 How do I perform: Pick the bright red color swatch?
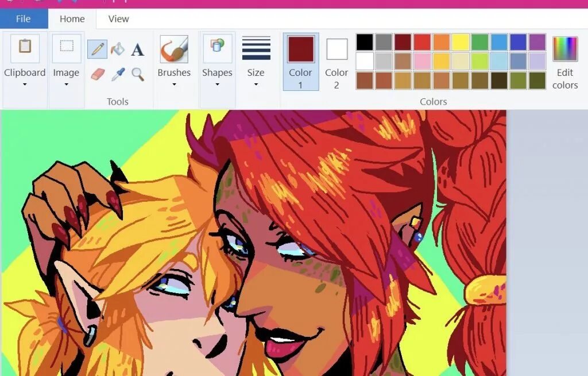point(422,42)
